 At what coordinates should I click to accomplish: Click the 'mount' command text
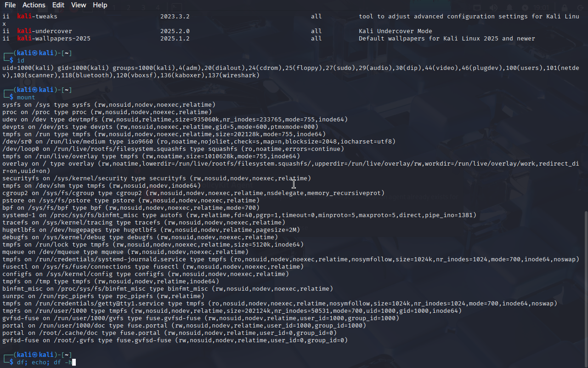click(26, 98)
